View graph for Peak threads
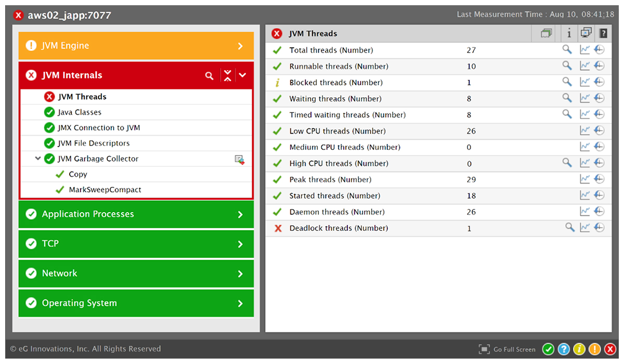624x364 pixels. (585, 179)
